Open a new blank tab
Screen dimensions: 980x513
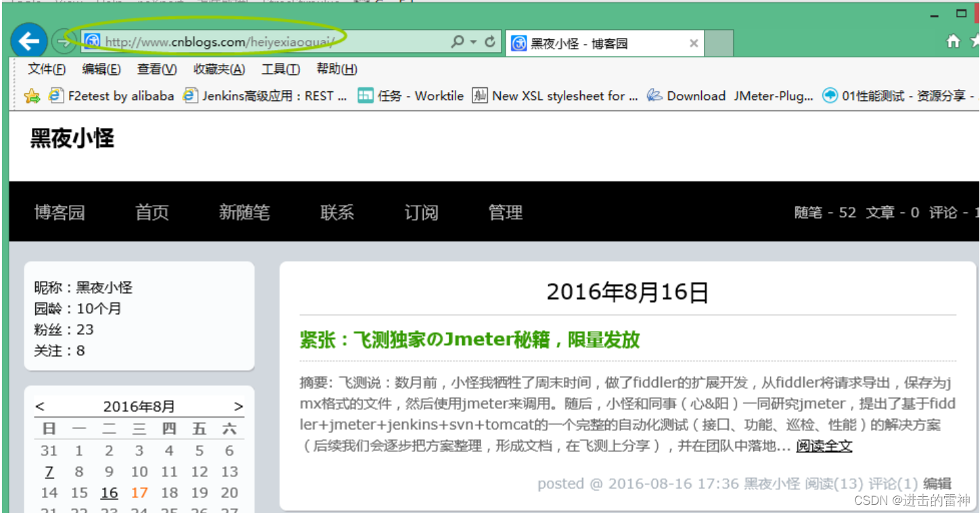tap(719, 43)
